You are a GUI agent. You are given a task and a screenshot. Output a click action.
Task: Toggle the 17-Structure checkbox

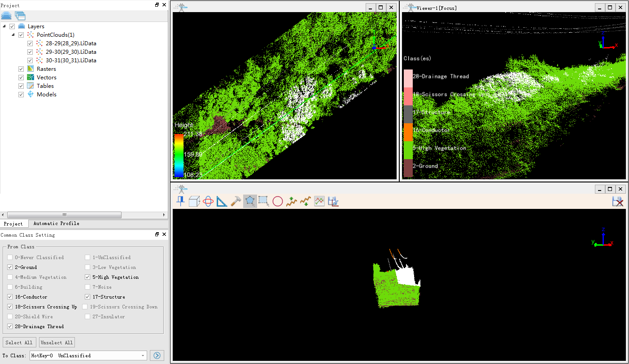[x=88, y=297]
